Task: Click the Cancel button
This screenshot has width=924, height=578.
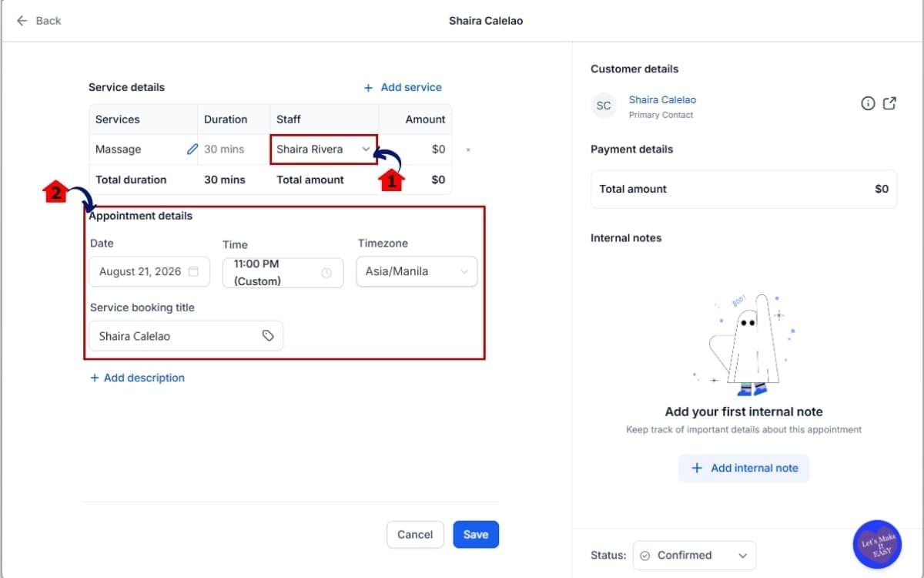Action: click(415, 534)
